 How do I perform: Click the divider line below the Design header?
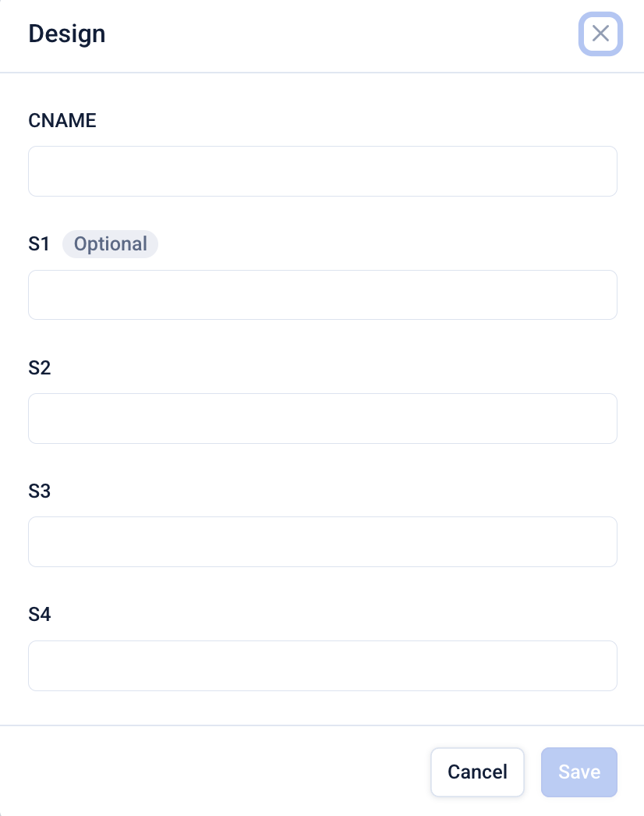coord(322,73)
